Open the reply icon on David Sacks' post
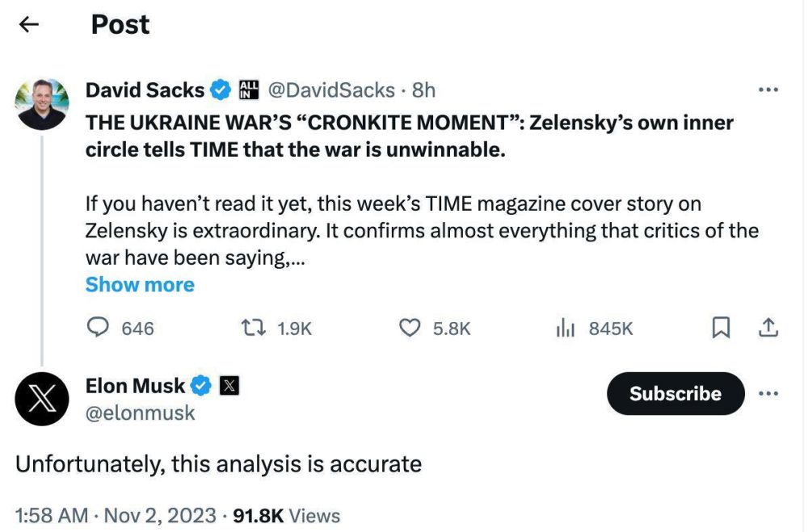The width and height of the screenshot is (808, 532). pyautogui.click(x=98, y=328)
